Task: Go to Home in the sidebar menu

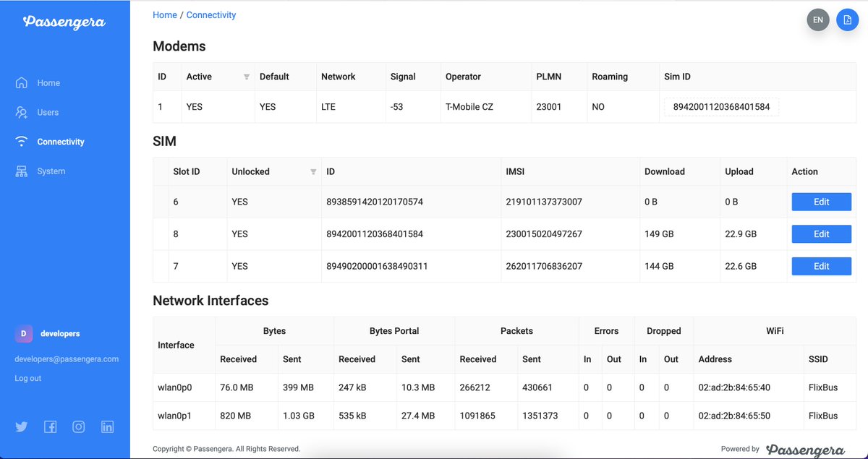Action: tap(48, 83)
